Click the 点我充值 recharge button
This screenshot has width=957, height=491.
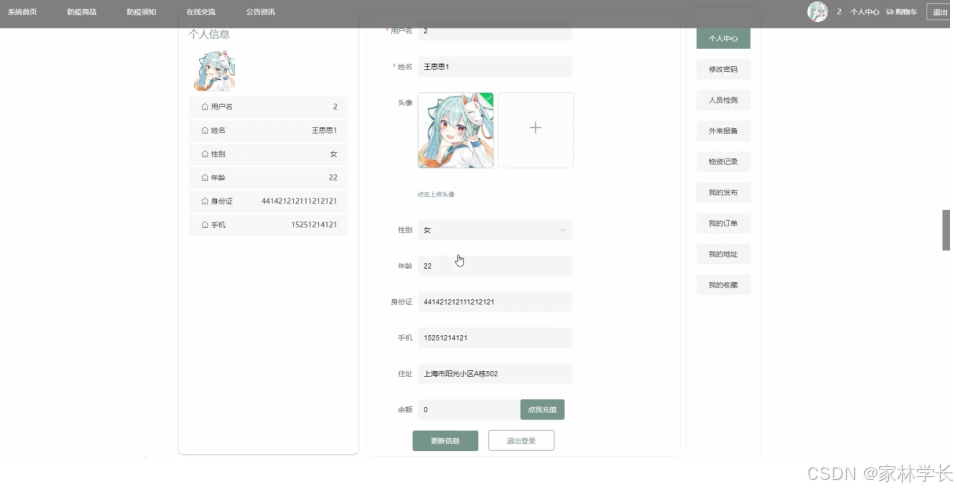pyautogui.click(x=542, y=410)
